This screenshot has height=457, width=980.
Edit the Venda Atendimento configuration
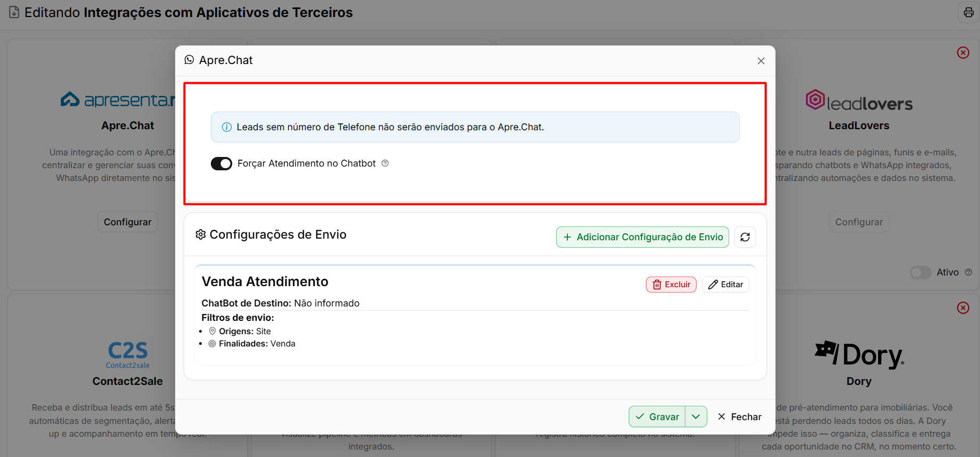point(725,285)
